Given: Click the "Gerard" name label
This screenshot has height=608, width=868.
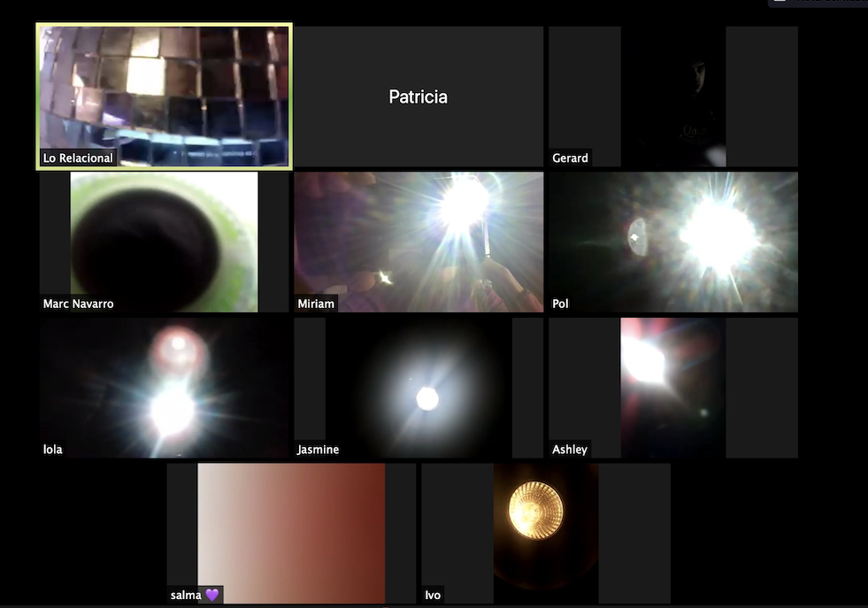Looking at the screenshot, I should click(570, 158).
